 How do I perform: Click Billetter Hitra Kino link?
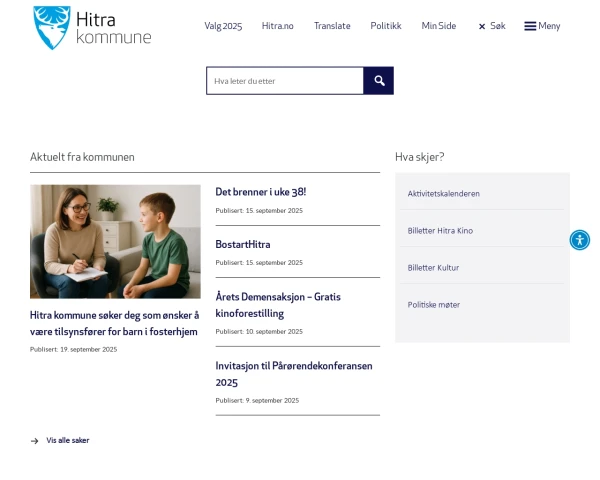coord(440,231)
